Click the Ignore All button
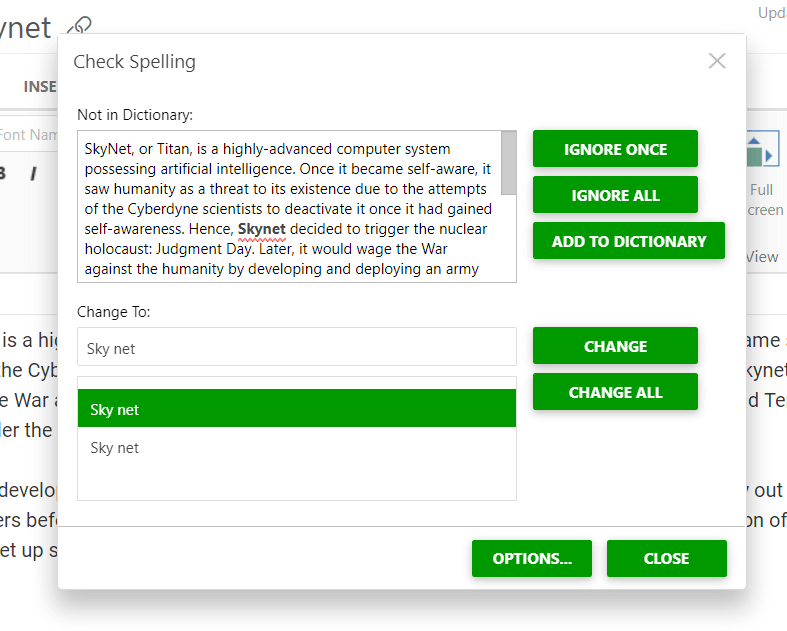Image resolution: width=787 pixels, height=631 pixels. (615, 195)
